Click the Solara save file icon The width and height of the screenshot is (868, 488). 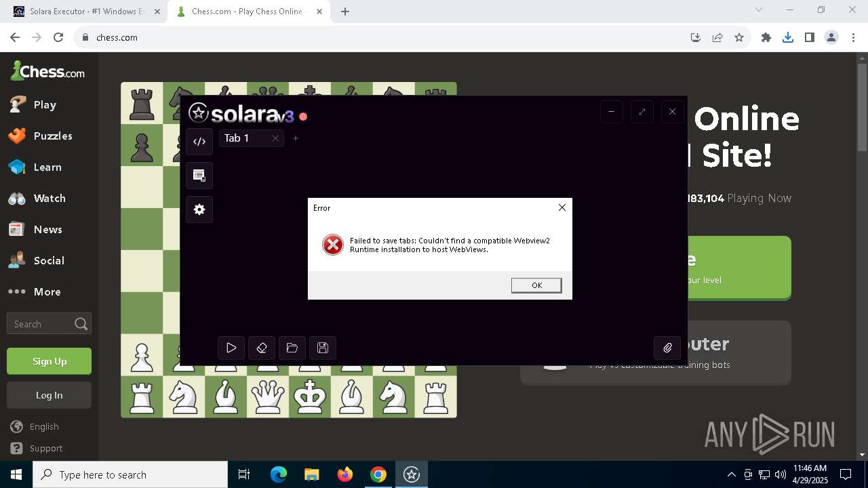(323, 348)
